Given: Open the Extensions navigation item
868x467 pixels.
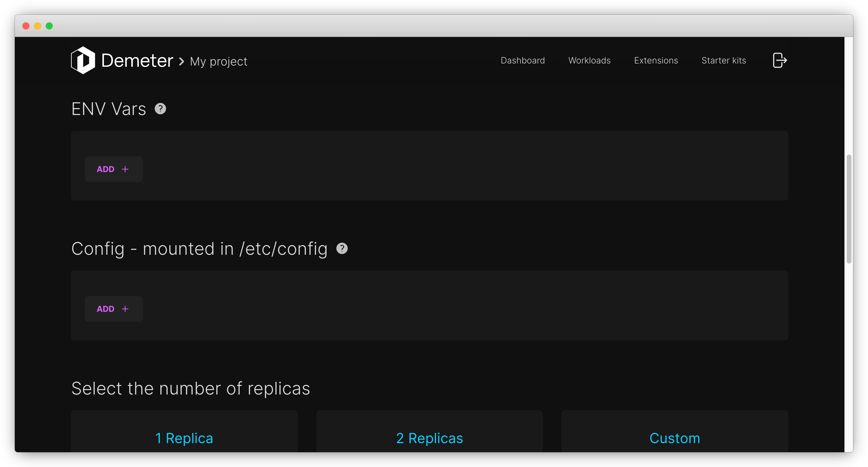Looking at the screenshot, I should (656, 60).
